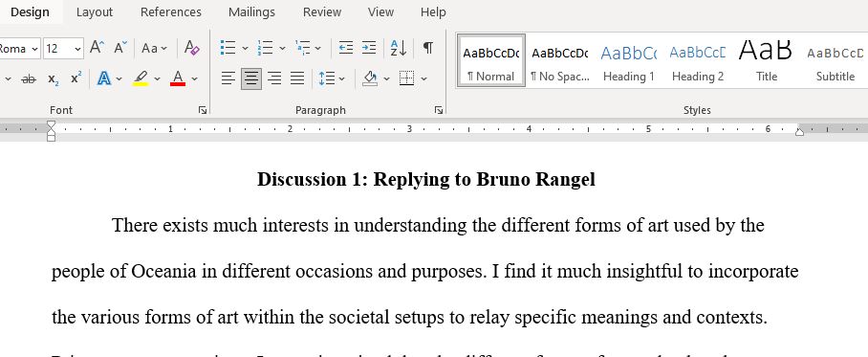868x357 pixels.
Task: Toggle superscript formatting
Action: tap(76, 78)
